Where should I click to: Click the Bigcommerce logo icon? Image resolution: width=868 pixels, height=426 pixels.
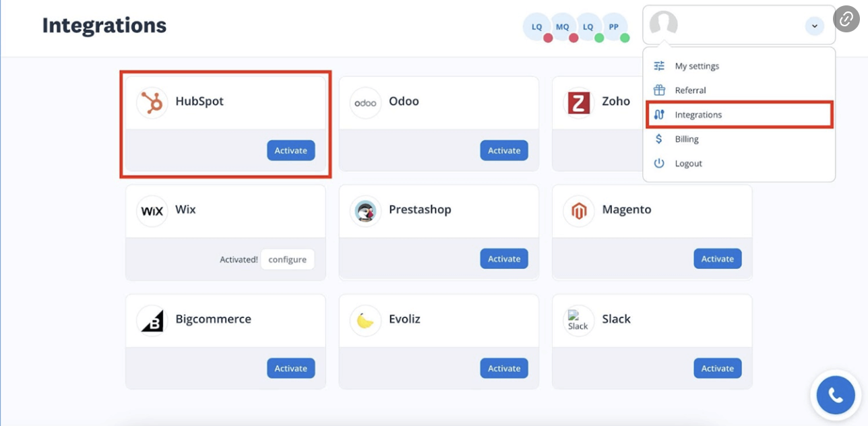(152, 320)
